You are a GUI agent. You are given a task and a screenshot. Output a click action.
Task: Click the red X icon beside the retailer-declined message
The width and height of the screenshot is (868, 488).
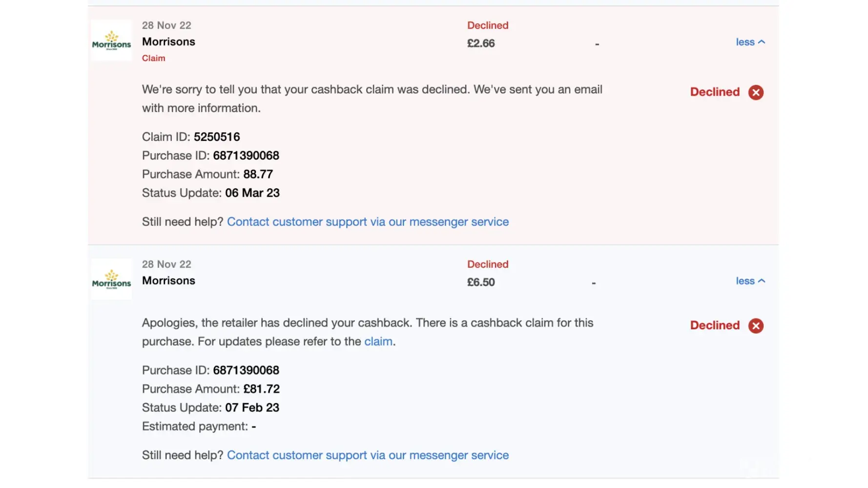click(756, 325)
